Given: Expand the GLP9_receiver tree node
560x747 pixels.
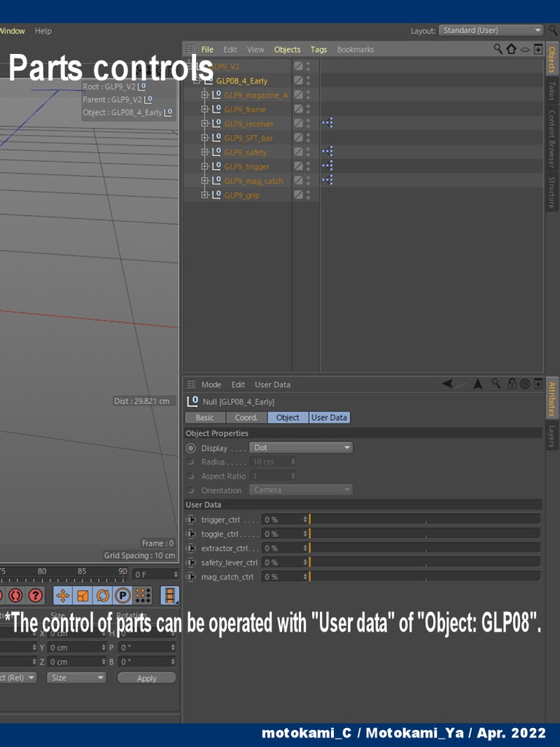Looking at the screenshot, I should [205, 123].
